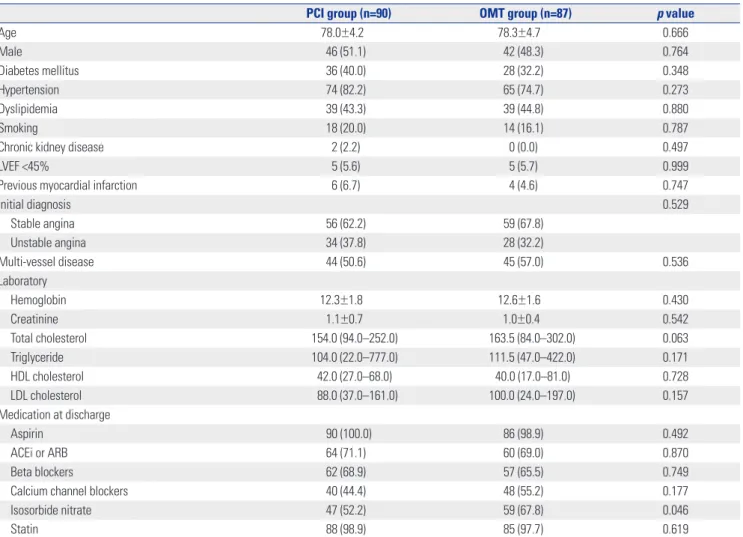Click the 'PCI group (n=90)' column header

pyautogui.click(x=348, y=13)
